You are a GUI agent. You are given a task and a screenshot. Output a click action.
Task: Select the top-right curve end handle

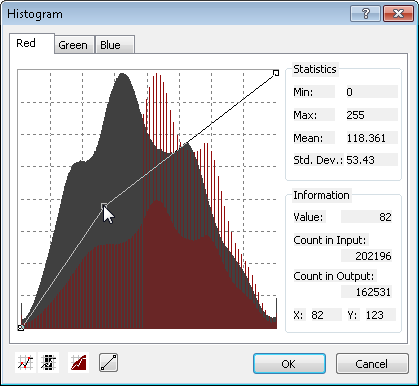[x=276, y=73]
